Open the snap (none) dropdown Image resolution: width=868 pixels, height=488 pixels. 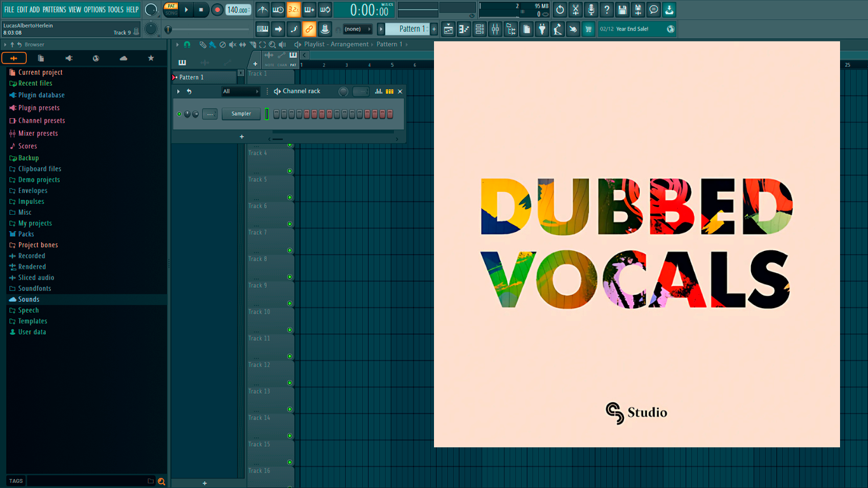coord(357,29)
